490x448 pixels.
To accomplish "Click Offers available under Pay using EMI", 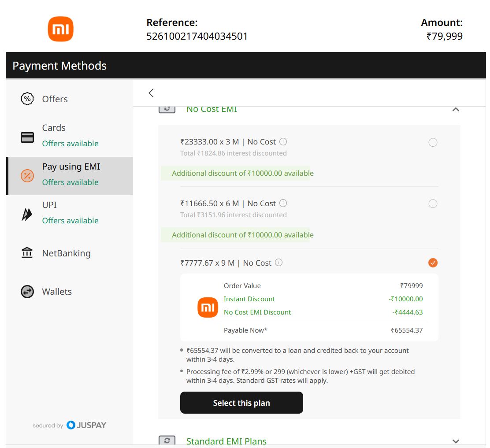I will 71,182.
